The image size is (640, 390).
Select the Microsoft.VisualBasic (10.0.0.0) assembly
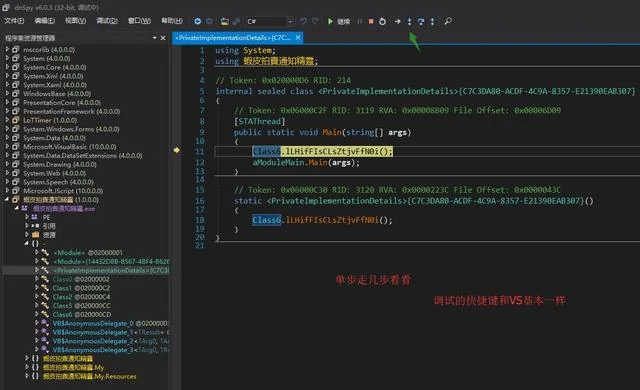pos(69,146)
